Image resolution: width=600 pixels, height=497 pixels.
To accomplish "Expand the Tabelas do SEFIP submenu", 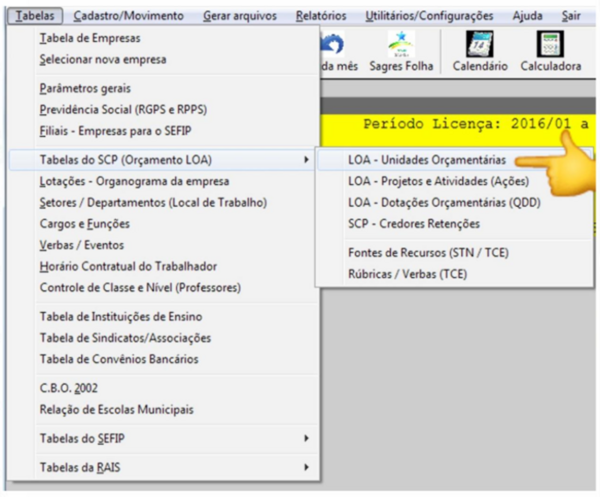I will pos(163,438).
